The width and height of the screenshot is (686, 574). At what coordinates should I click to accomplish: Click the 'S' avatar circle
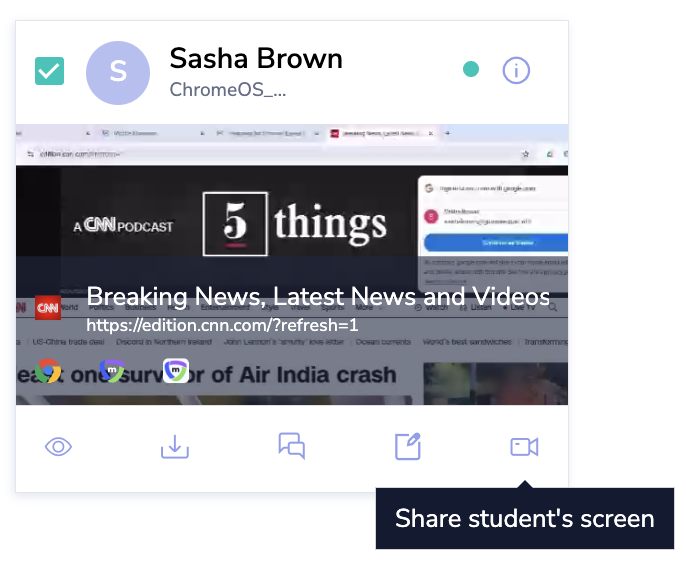tap(118, 72)
